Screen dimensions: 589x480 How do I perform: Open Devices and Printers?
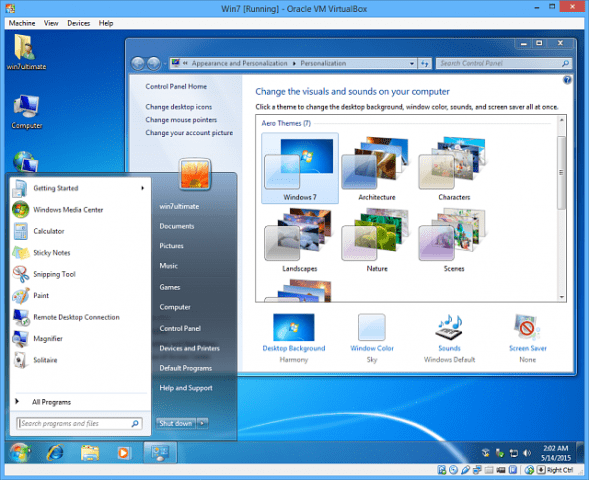tap(189, 348)
